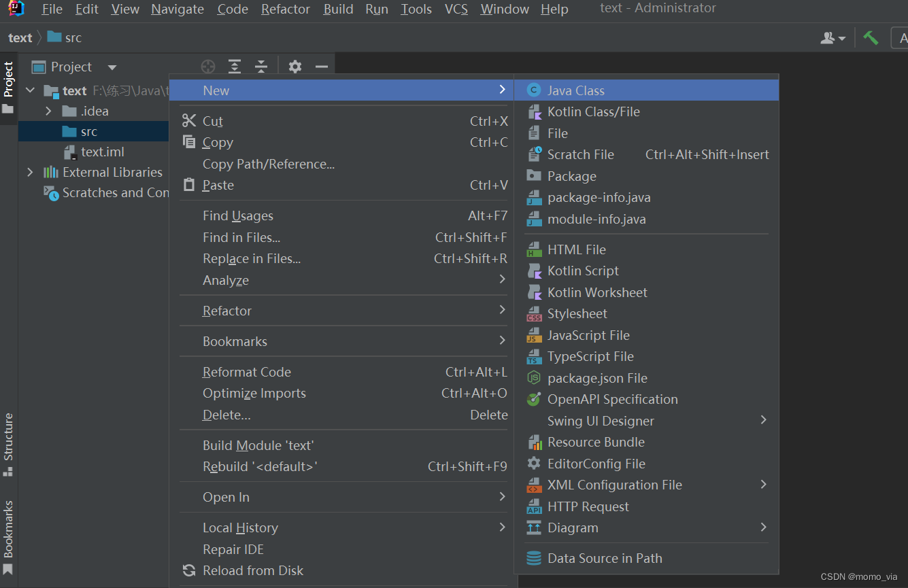Viewport: 908px width, 588px height.
Task: Click Build Module 'text'
Action: (x=341, y=445)
